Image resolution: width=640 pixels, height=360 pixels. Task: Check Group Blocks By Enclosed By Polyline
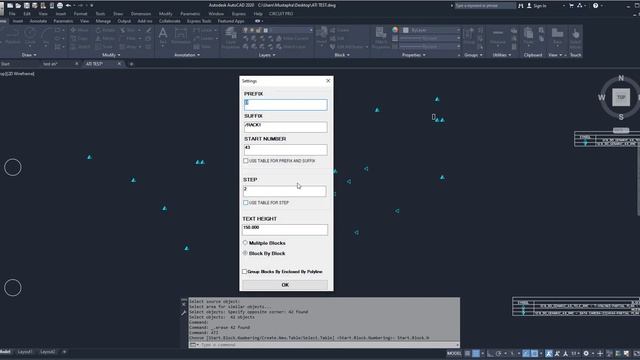pos(244,271)
